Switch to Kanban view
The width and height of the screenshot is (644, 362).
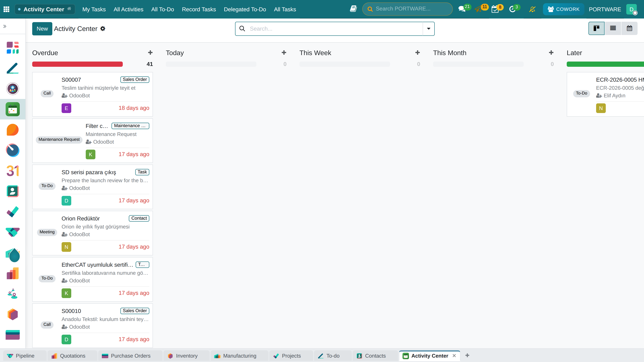click(x=597, y=28)
